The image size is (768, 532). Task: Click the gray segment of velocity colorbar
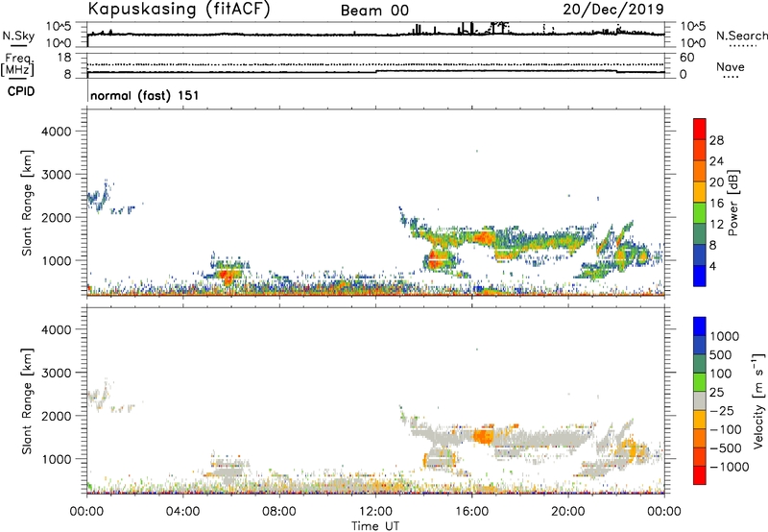pyautogui.click(x=700, y=400)
